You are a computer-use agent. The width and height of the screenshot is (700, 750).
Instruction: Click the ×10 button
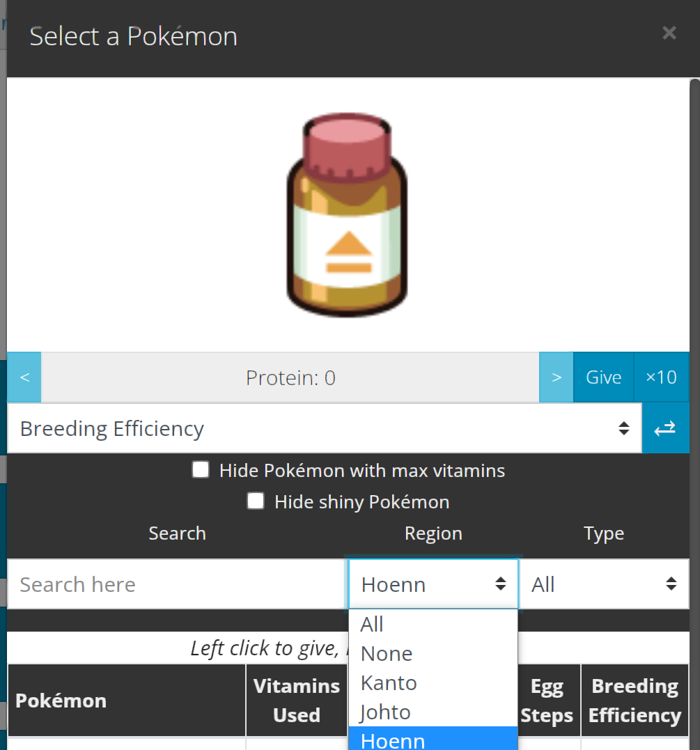point(660,377)
